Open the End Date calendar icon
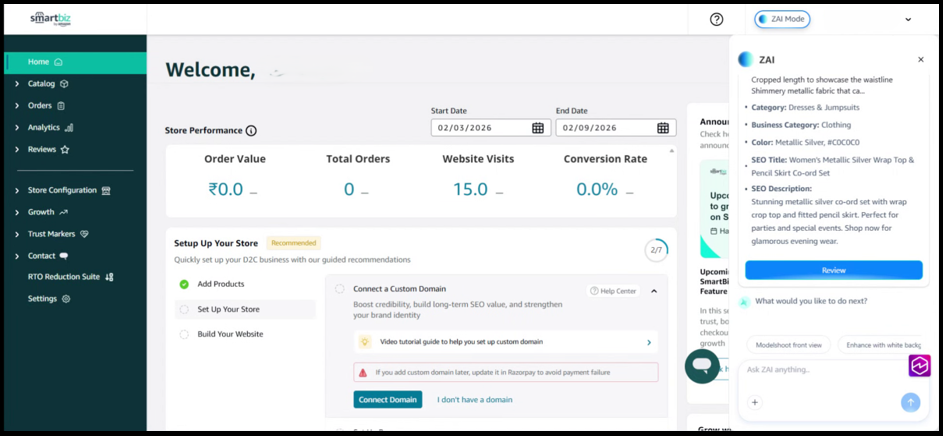Screen dimensions: 943x436 663,128
